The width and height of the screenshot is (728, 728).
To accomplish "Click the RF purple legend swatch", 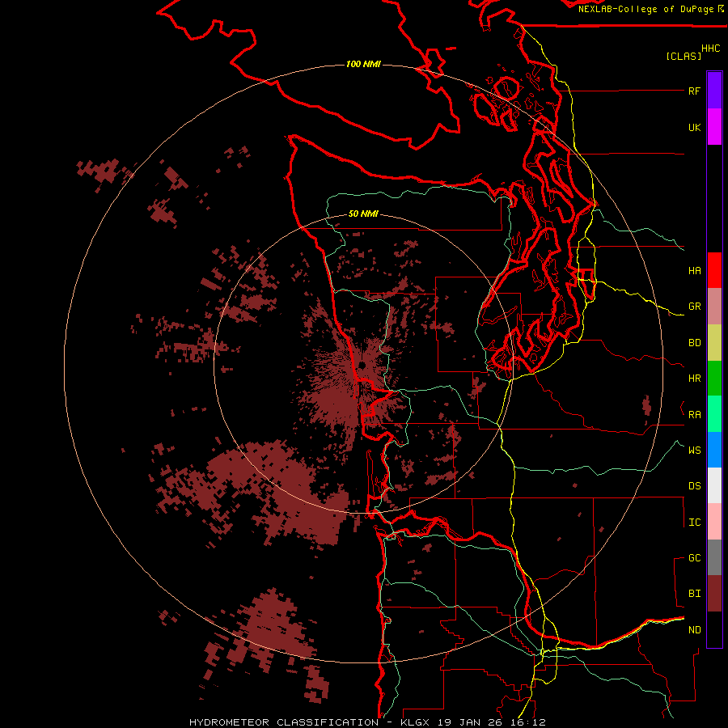I will click(714, 91).
